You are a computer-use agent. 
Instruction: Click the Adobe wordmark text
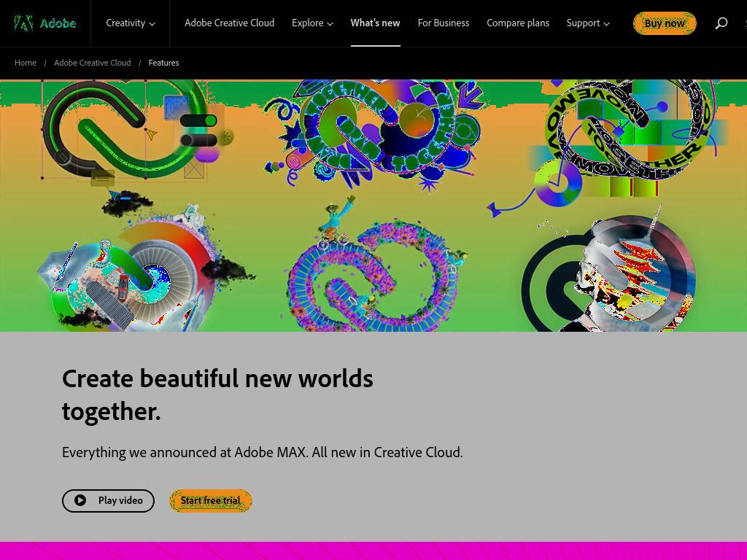pyautogui.click(x=58, y=23)
